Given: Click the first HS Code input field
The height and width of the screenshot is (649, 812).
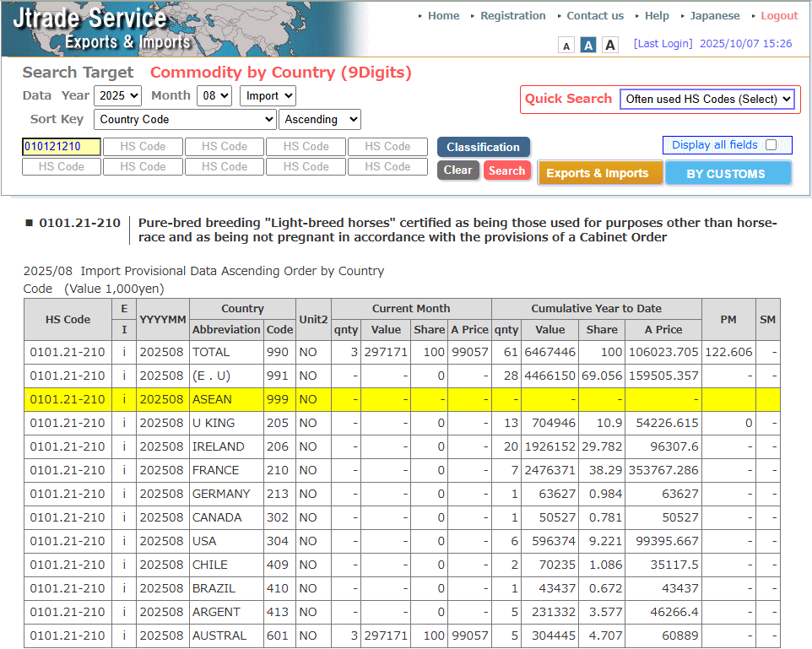Looking at the screenshot, I should [x=61, y=147].
